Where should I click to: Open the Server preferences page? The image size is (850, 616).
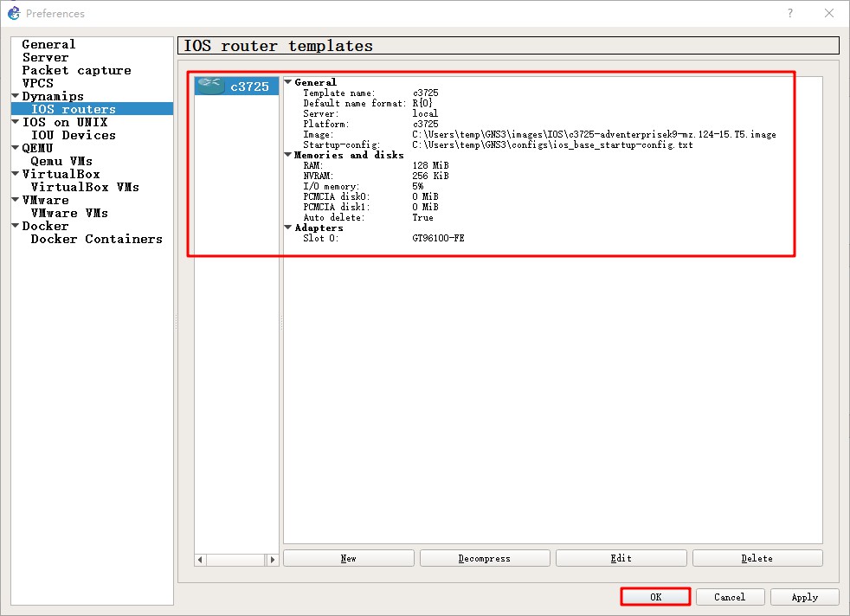point(46,57)
